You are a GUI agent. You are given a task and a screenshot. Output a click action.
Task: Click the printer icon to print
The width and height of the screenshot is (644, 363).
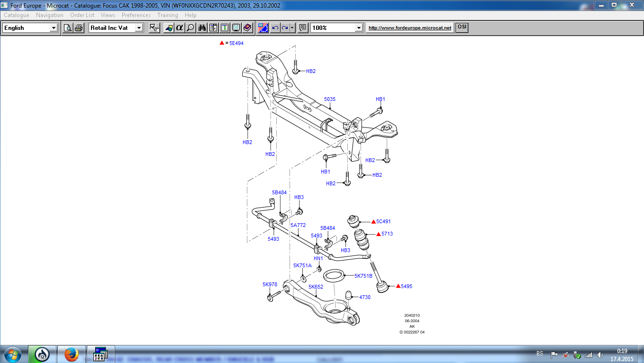pos(79,28)
